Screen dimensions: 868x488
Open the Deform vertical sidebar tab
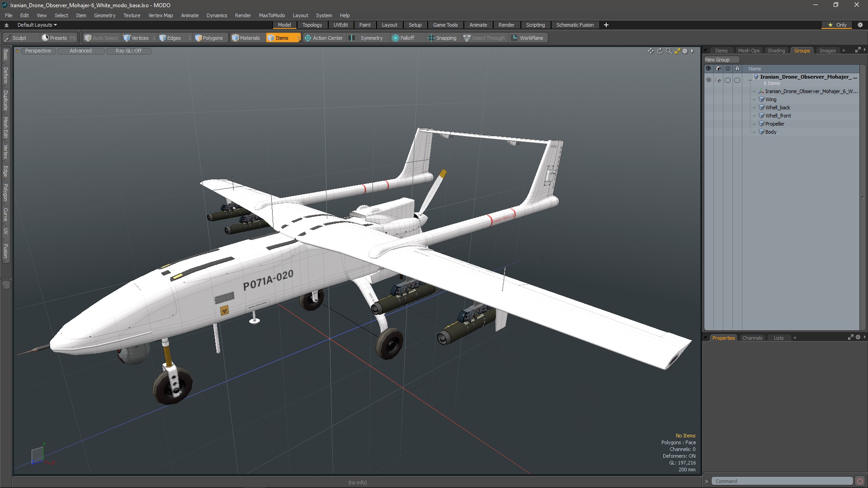coord(5,76)
